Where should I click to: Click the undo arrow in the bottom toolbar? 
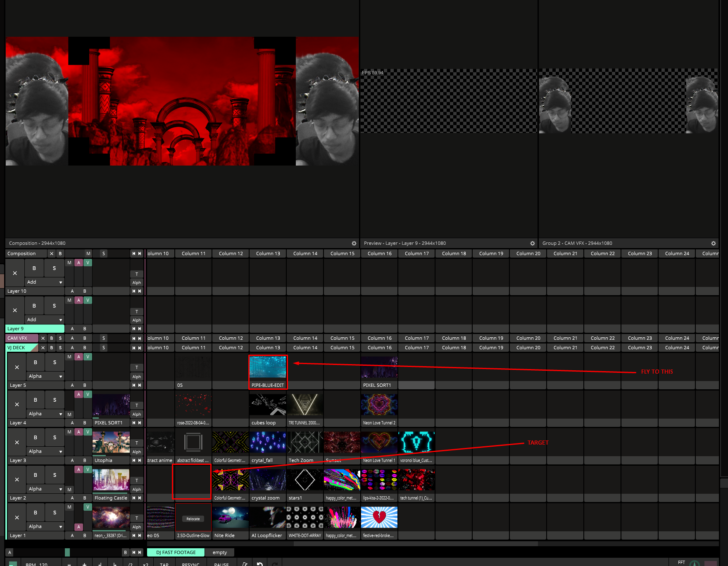[x=260, y=564]
